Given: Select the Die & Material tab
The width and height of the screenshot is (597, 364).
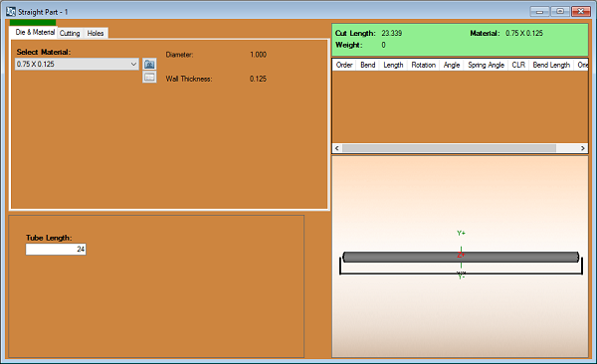Looking at the screenshot, I should pos(34,32).
